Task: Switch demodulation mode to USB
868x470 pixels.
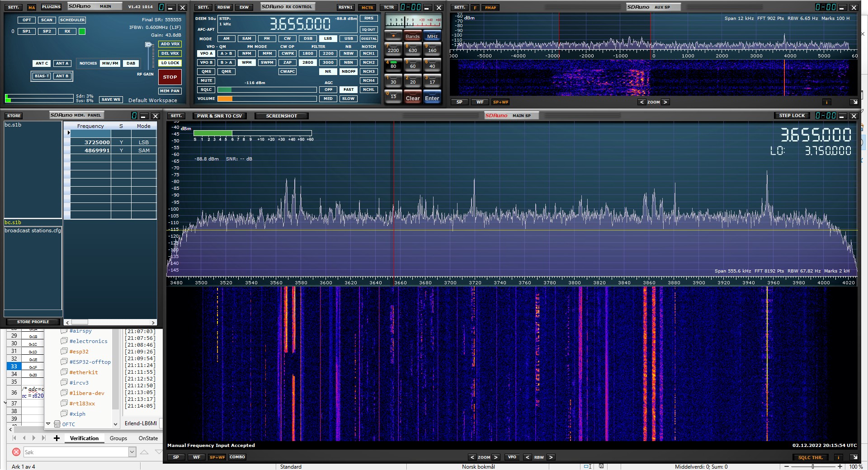Action: click(x=349, y=38)
